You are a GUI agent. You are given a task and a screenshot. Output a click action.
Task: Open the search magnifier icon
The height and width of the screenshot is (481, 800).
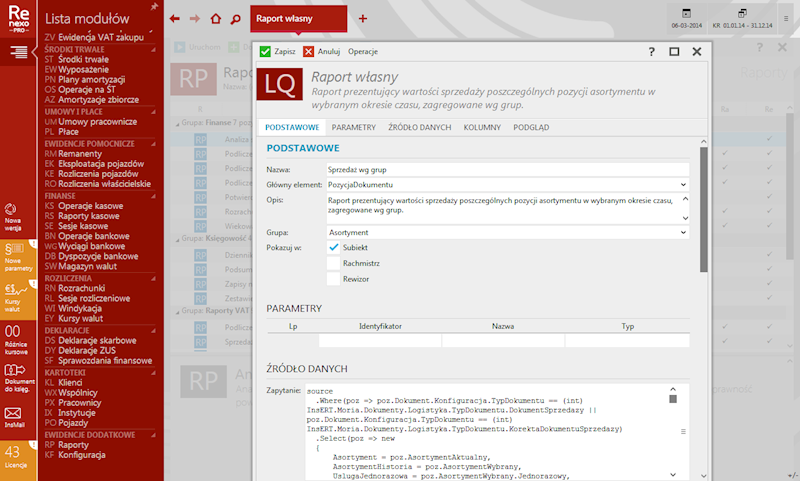pyautogui.click(x=235, y=19)
